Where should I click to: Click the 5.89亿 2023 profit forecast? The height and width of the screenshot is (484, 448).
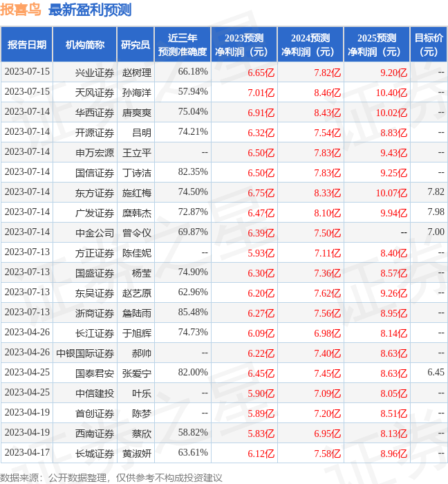click(x=261, y=414)
